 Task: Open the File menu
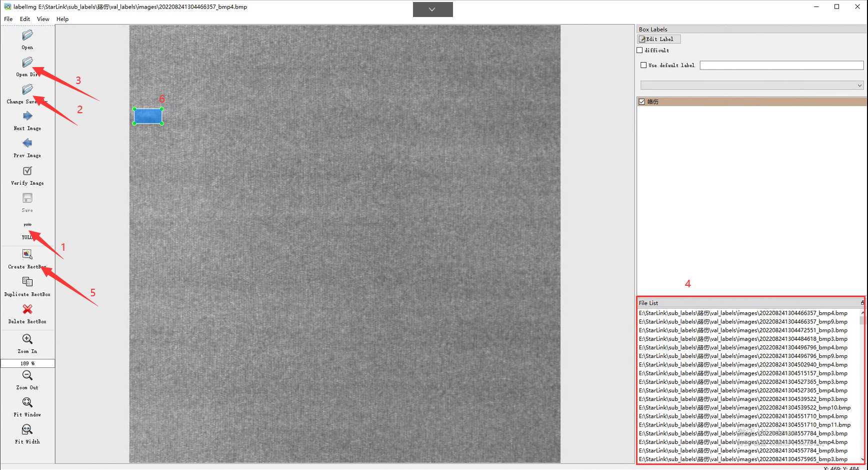[8, 19]
